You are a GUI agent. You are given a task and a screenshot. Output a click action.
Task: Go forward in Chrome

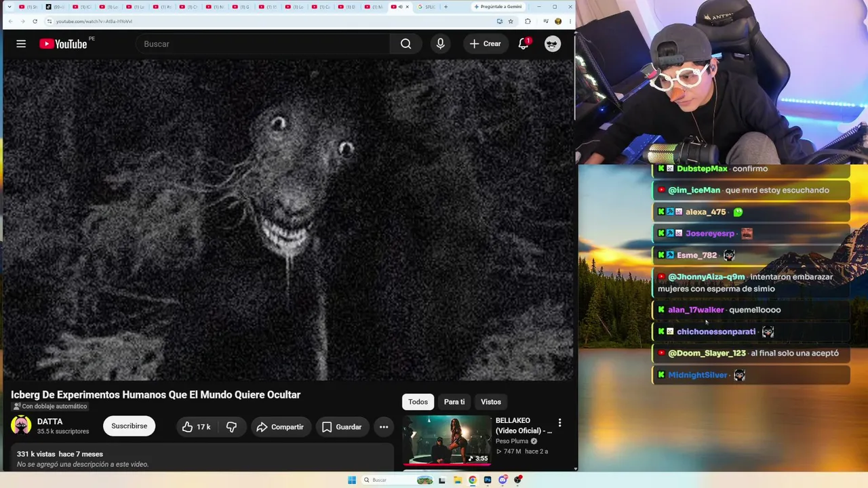(x=22, y=21)
